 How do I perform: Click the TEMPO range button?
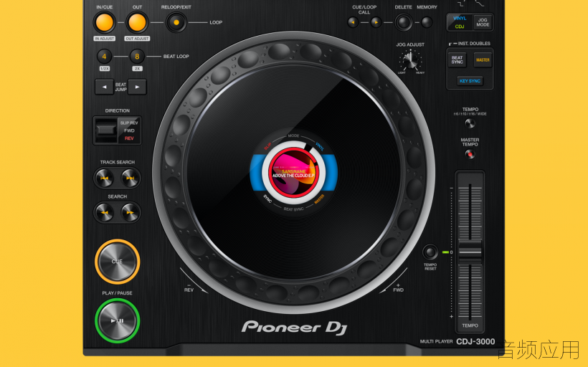point(470,123)
